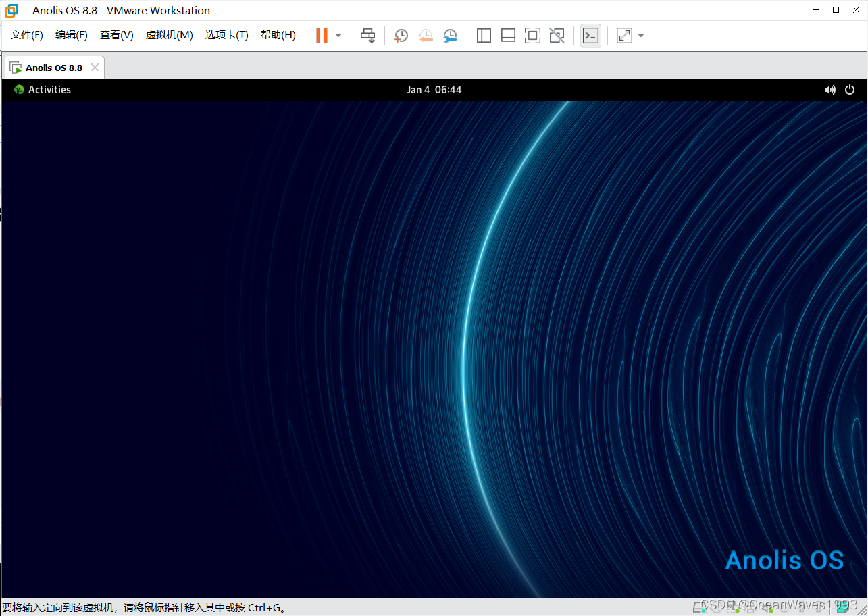The height and width of the screenshot is (616, 868).
Task: Close the VMware Workstation window
Action: click(x=855, y=10)
